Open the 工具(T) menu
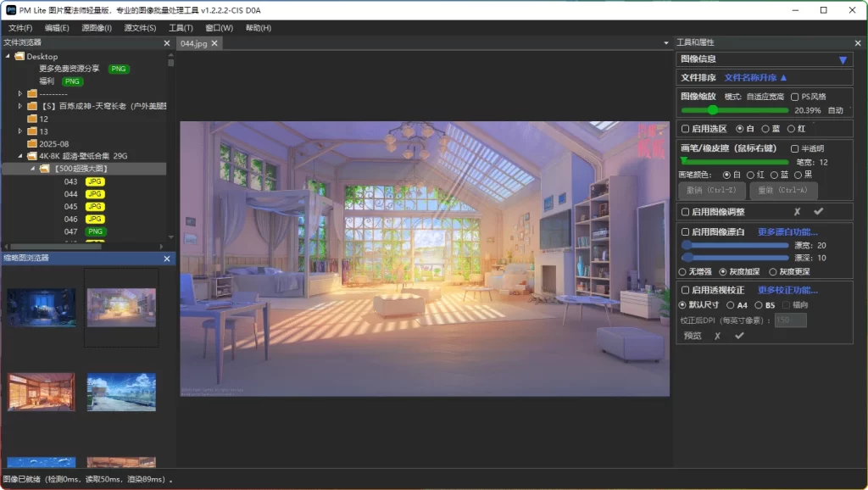The image size is (868, 490). 181,28
